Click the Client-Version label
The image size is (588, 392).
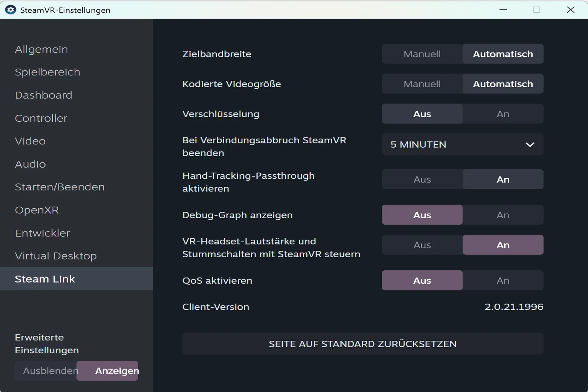(216, 307)
